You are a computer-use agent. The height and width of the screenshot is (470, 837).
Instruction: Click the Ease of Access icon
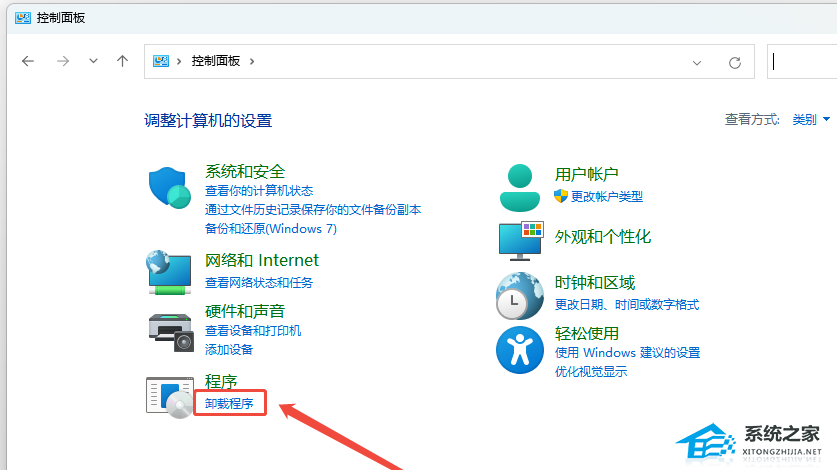520,350
